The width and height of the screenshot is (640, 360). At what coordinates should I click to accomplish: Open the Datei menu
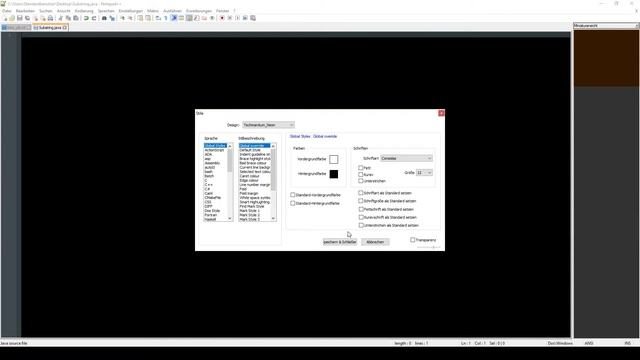coord(7,11)
